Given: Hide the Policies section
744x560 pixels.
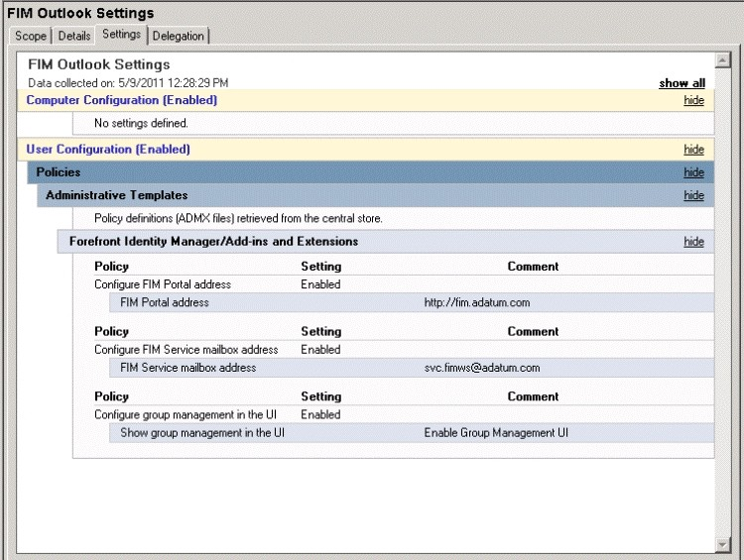Looking at the screenshot, I should (x=693, y=172).
